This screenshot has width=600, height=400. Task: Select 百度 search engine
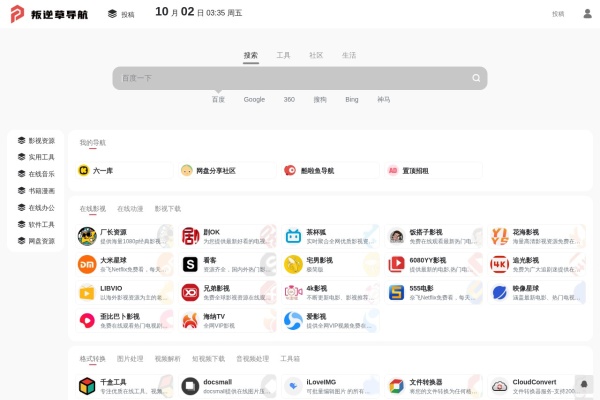(218, 100)
